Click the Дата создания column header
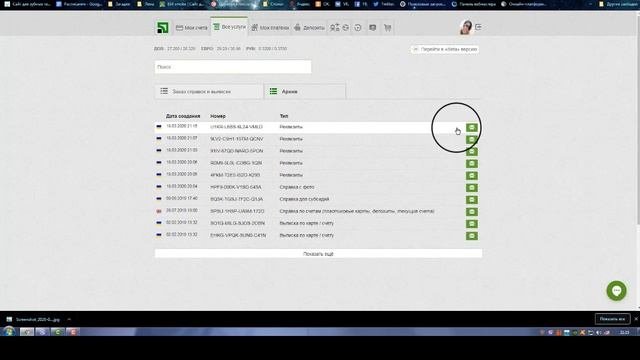Image resolution: width=640 pixels, height=360 pixels. pyautogui.click(x=183, y=116)
